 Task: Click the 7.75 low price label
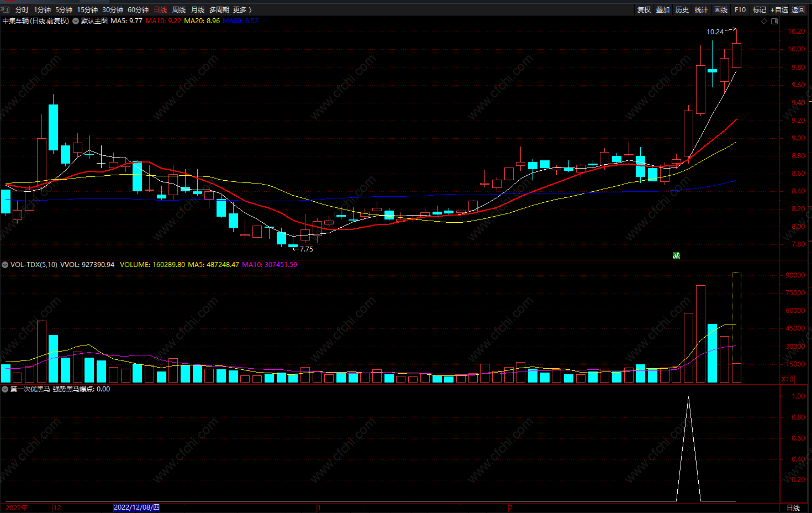(307, 249)
